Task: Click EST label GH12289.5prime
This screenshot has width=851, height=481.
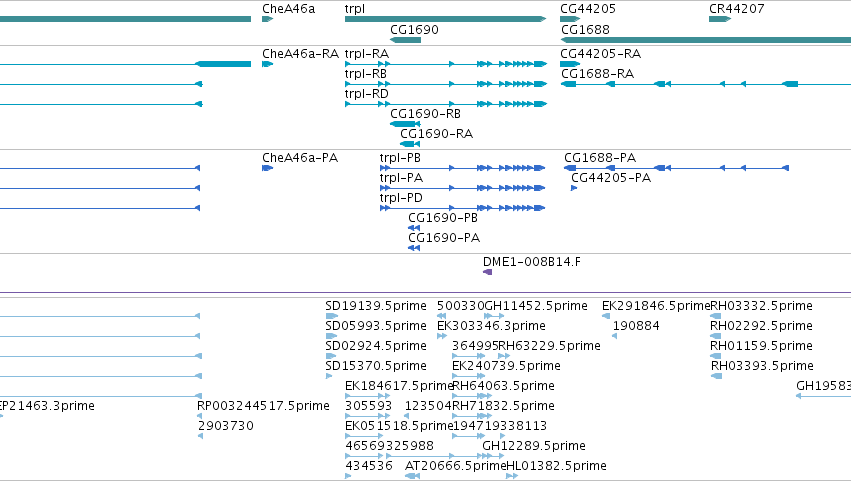Action: click(534, 446)
